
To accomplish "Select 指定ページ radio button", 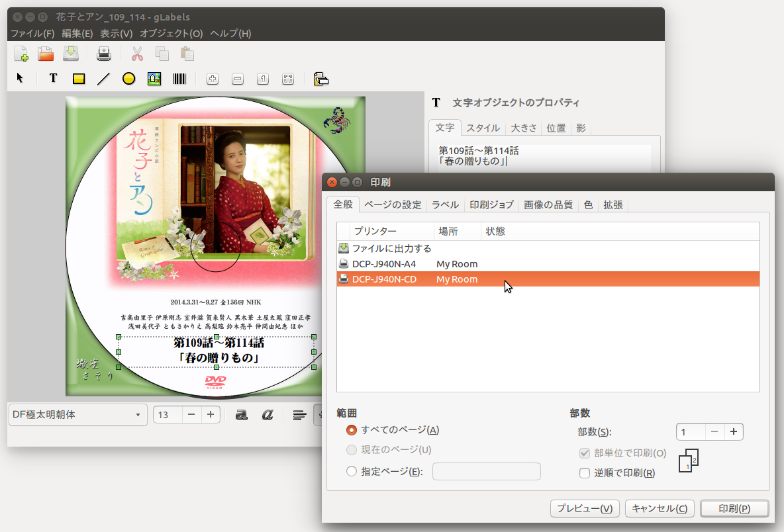I will (352, 471).
